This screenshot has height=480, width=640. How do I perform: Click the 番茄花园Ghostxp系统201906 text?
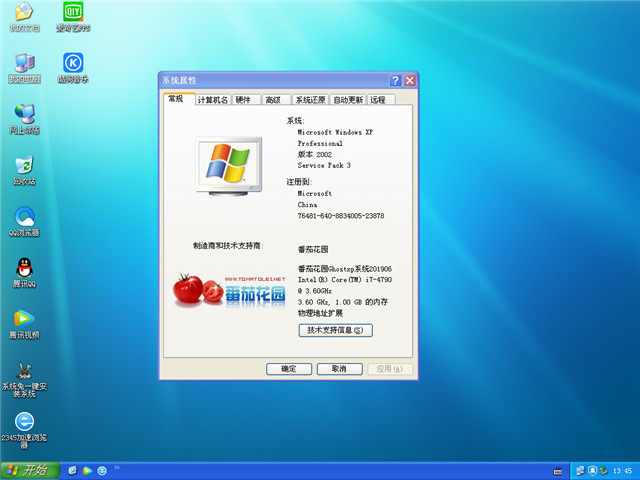coord(344,269)
